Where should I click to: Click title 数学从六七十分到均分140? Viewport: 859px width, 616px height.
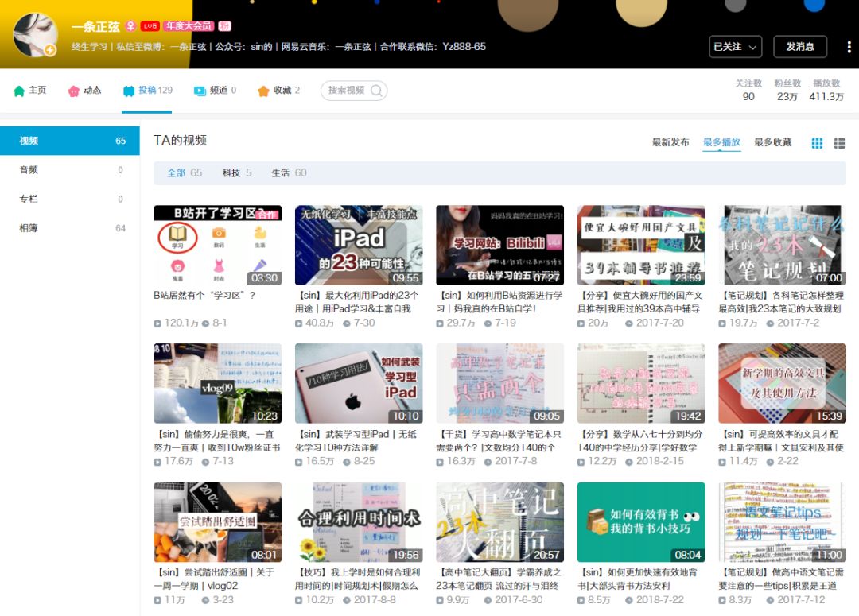[639, 441]
